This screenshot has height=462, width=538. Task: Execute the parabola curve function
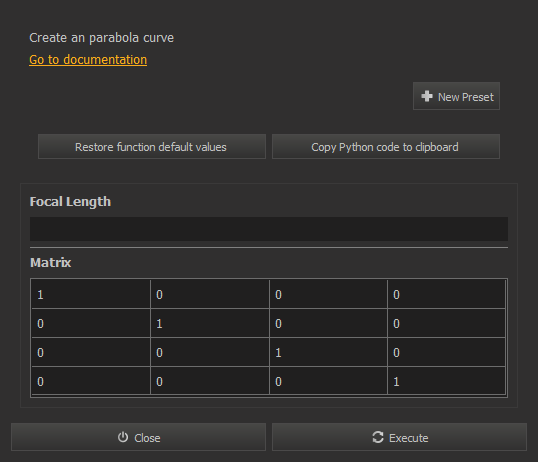(399, 437)
